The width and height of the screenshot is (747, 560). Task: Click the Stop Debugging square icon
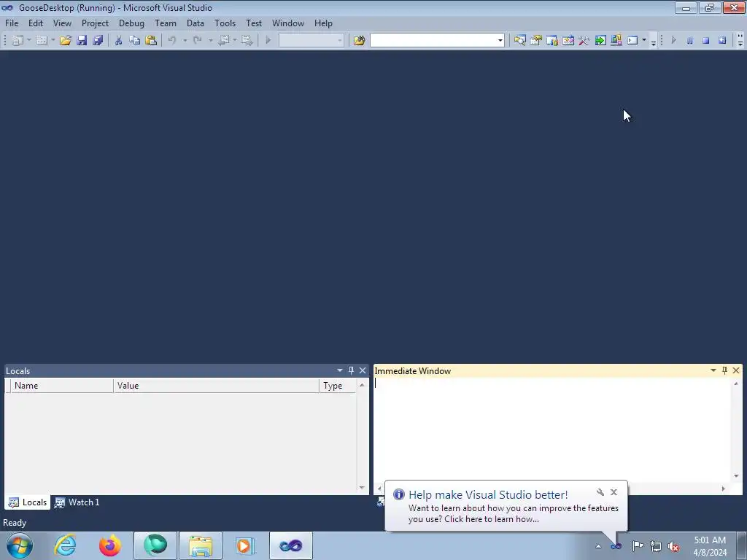point(706,41)
